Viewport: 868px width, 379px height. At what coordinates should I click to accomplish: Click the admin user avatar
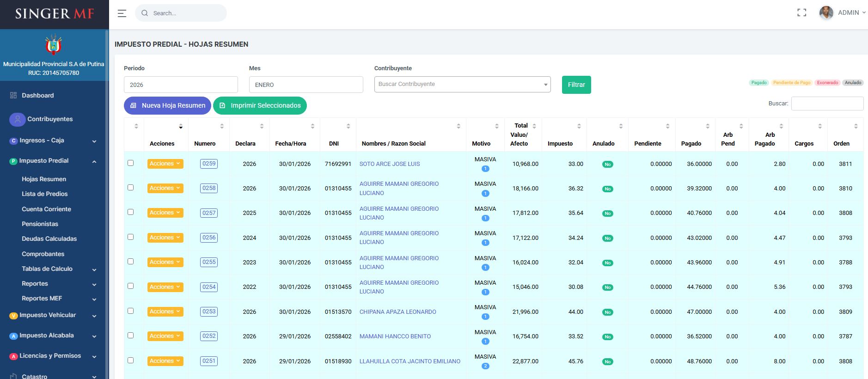click(x=826, y=13)
